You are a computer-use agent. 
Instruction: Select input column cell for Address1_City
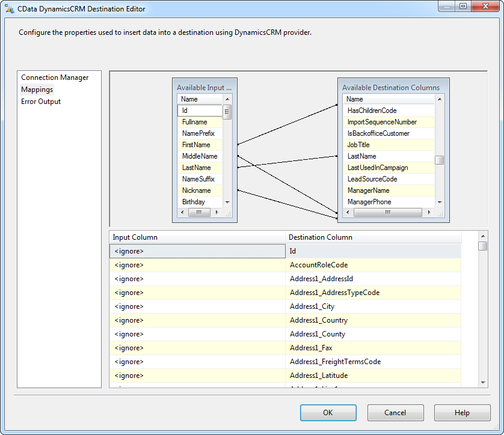point(197,306)
